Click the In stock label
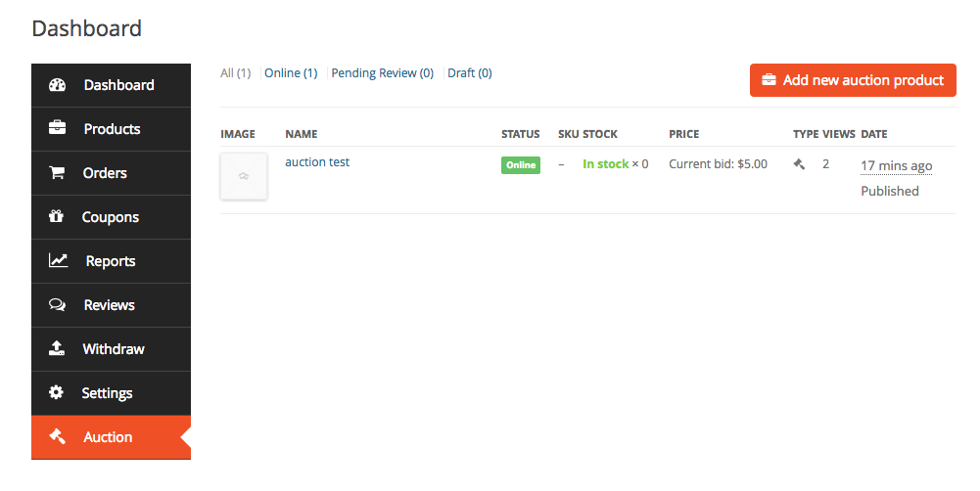The image size is (980, 491). point(606,163)
